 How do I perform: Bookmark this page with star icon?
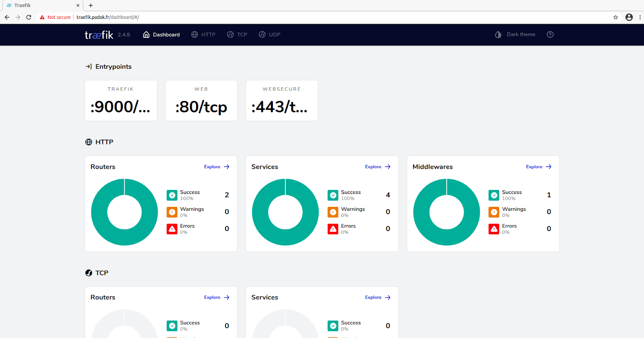click(x=615, y=17)
